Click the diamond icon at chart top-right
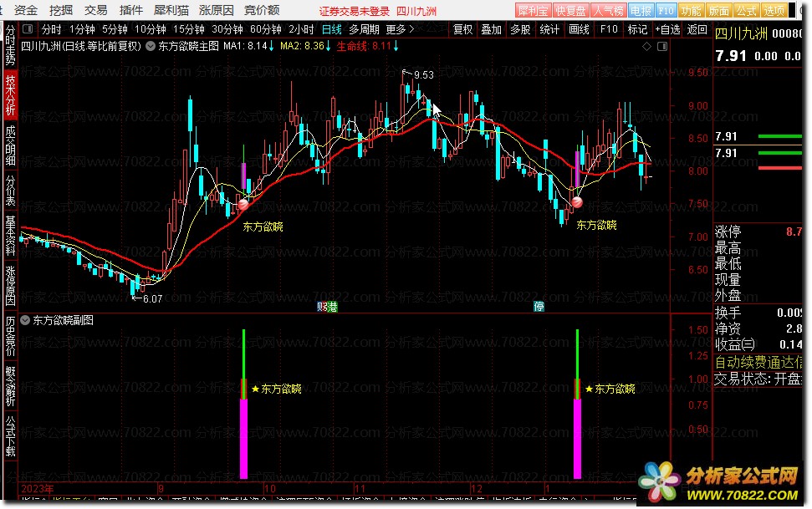 coord(646,47)
